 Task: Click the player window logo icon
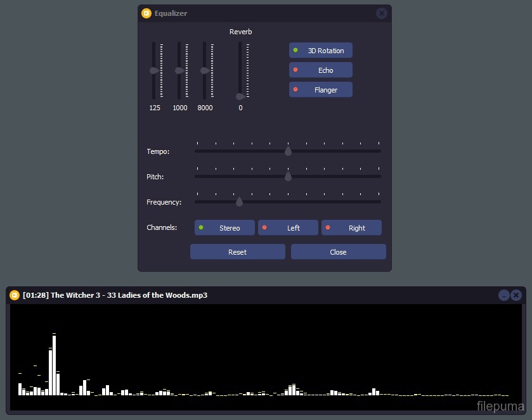point(15,295)
